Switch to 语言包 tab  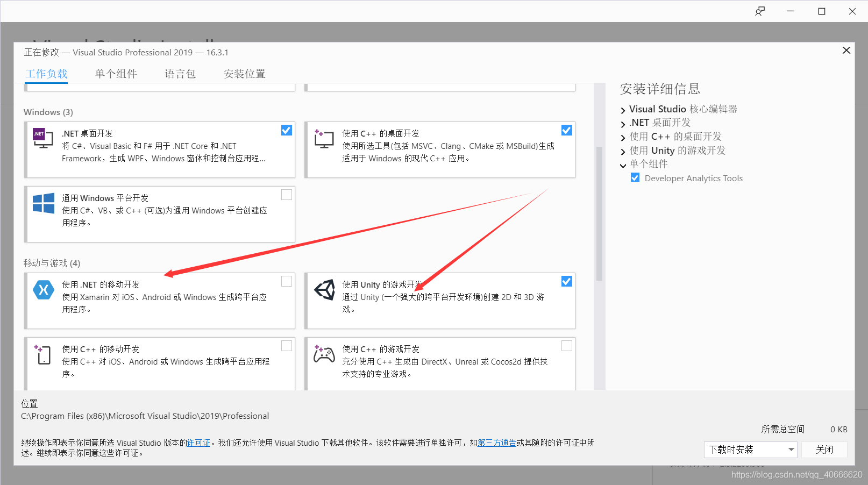click(x=180, y=74)
